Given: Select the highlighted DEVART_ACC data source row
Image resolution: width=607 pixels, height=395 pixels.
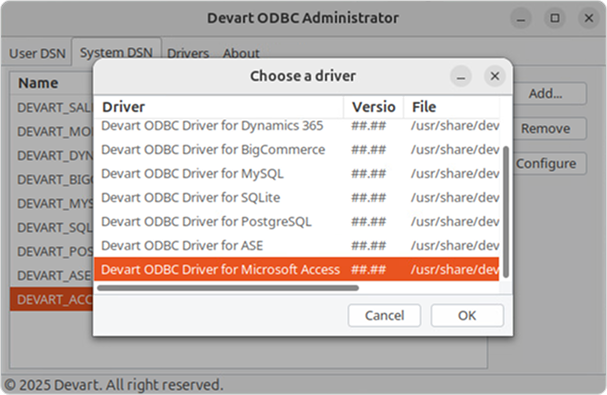Looking at the screenshot, I should tap(52, 299).
